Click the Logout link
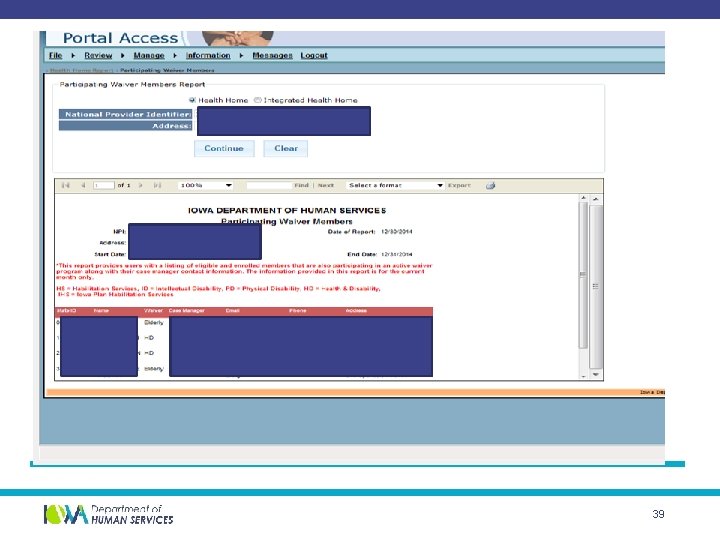720x540 pixels. [x=314, y=55]
